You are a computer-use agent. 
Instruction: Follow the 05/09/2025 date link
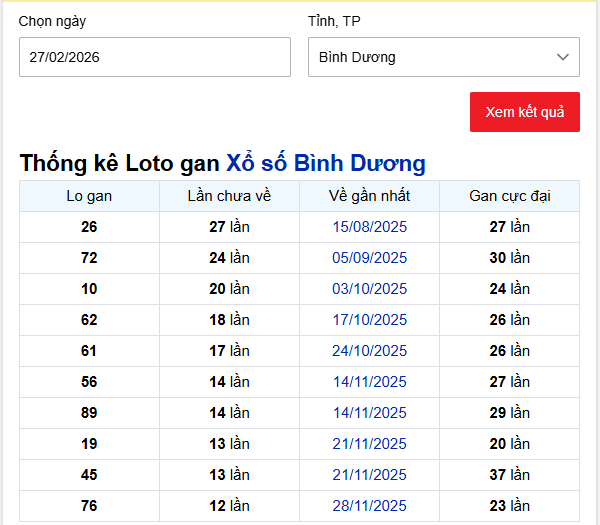369,258
